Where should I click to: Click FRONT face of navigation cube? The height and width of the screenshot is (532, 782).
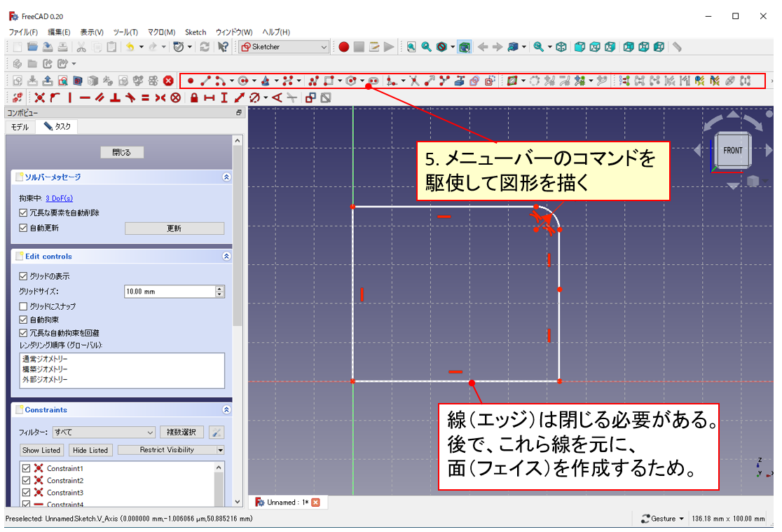point(733,150)
